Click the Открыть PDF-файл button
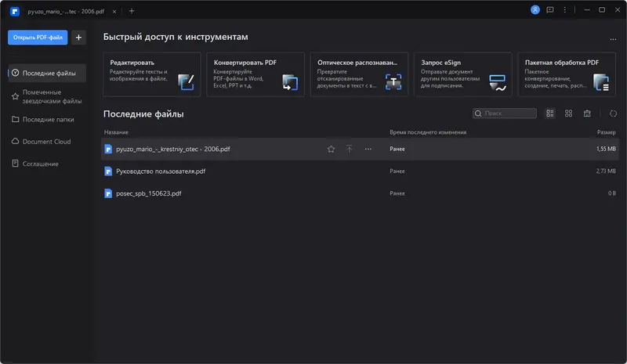The image size is (627, 364). tap(38, 37)
